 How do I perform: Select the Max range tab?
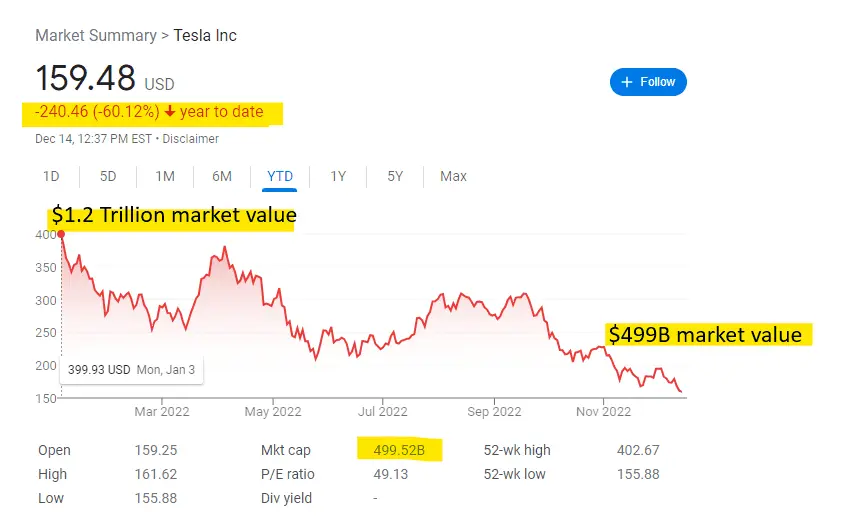[453, 176]
